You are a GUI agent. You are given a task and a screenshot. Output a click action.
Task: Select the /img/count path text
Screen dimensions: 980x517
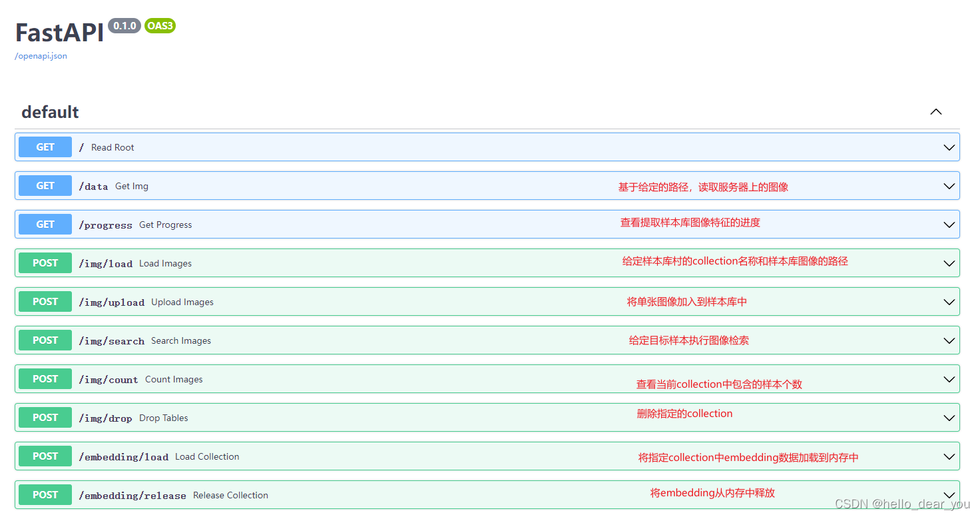pyautogui.click(x=109, y=380)
